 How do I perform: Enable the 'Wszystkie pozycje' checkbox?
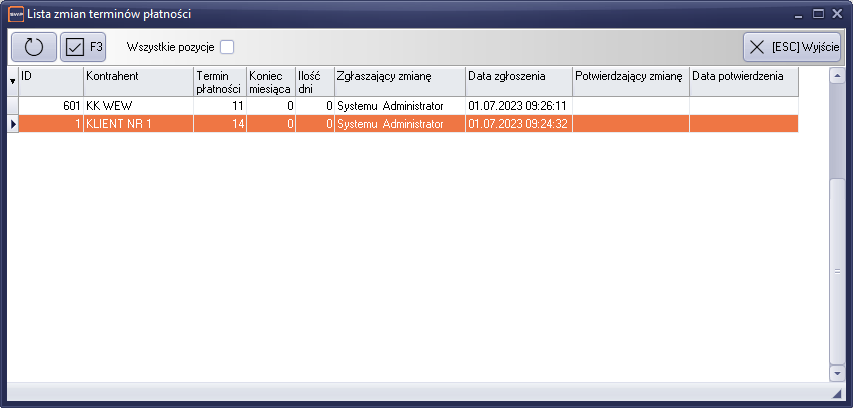tap(227, 47)
